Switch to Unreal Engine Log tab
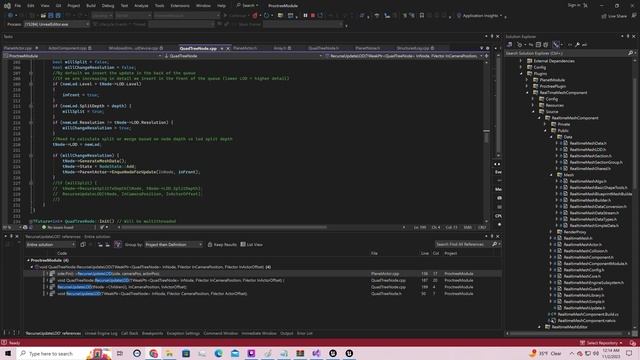Viewport: 640px width, 360px height. pos(101,333)
